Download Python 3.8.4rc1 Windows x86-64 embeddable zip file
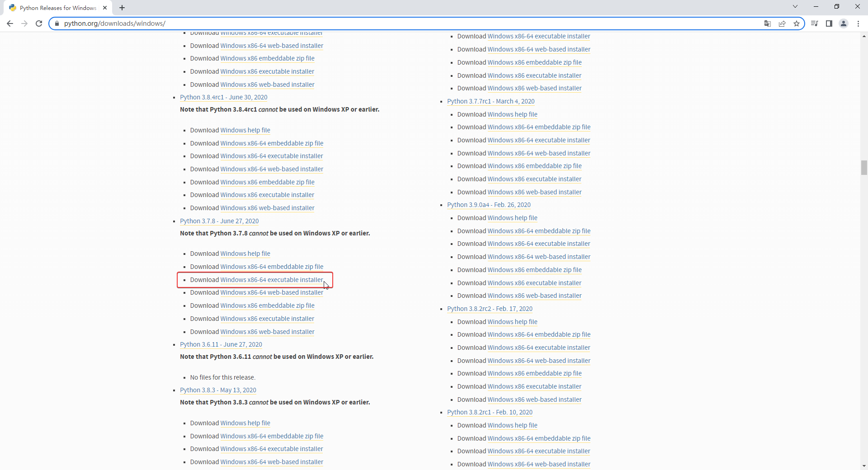Image resolution: width=868 pixels, height=470 pixels. pos(272,143)
